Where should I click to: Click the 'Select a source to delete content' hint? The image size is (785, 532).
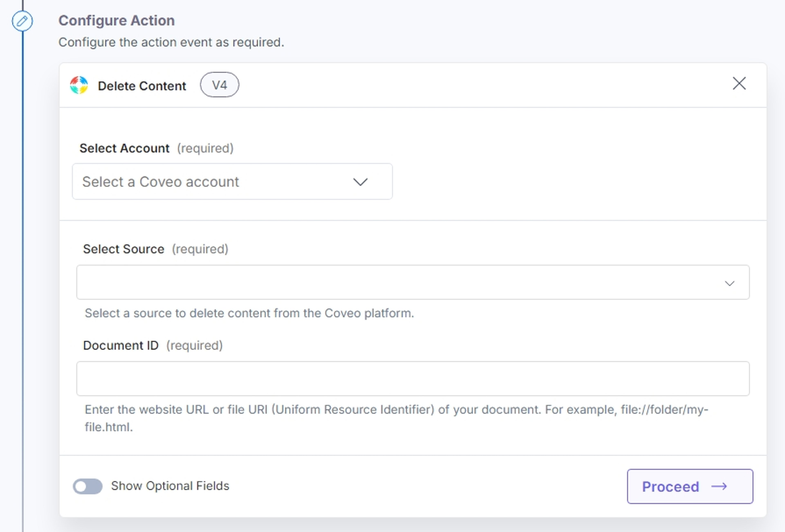click(249, 313)
